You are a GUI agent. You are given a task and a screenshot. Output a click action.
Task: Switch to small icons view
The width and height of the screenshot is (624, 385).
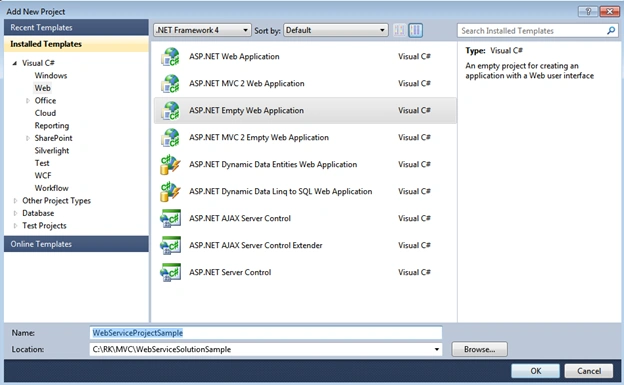[x=399, y=30]
